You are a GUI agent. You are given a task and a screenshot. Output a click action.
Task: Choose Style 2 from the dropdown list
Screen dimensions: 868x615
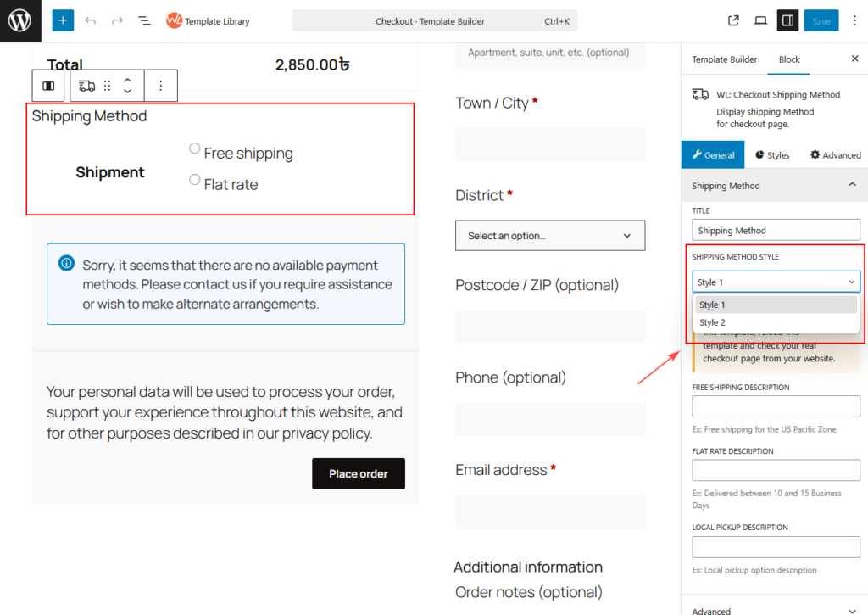click(x=712, y=322)
